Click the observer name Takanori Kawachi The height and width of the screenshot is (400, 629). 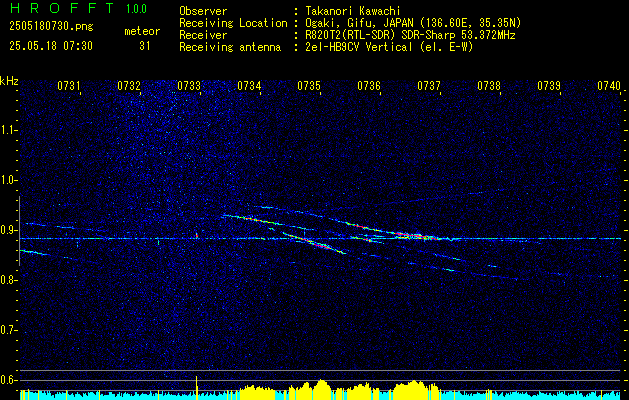[x=353, y=11]
